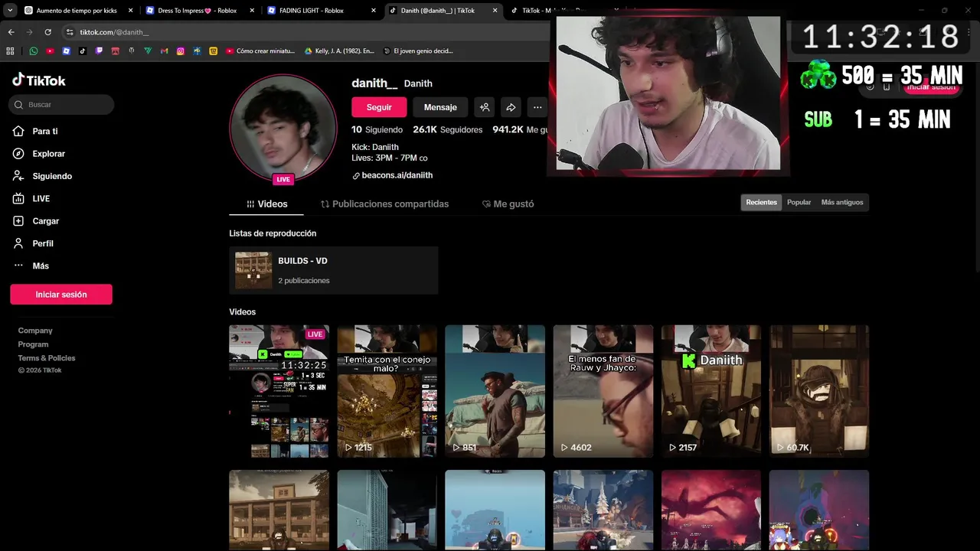Open the Instagram bookmark icon
This screenshot has height=551, width=980.
[181, 51]
